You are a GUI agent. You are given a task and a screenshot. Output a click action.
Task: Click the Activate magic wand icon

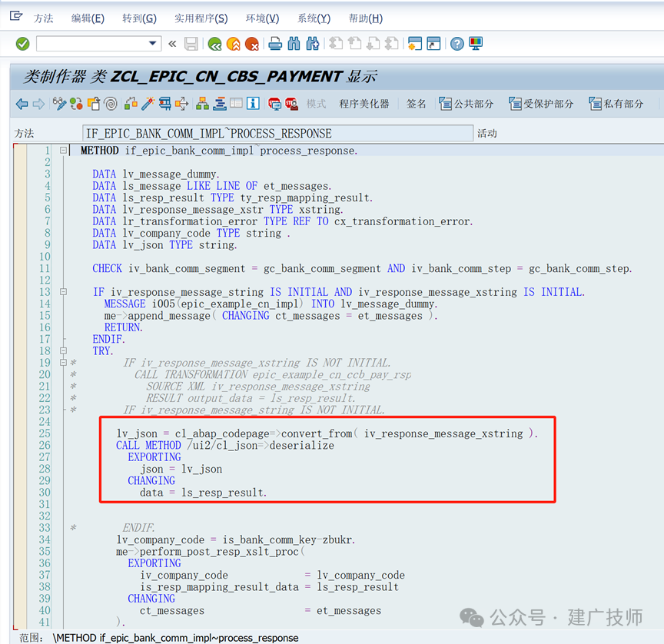148,103
